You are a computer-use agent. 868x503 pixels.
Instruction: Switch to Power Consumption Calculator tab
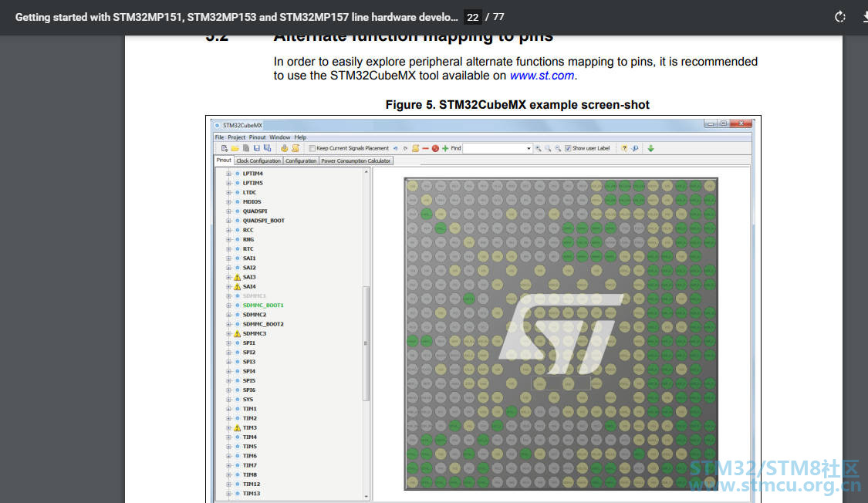click(356, 161)
